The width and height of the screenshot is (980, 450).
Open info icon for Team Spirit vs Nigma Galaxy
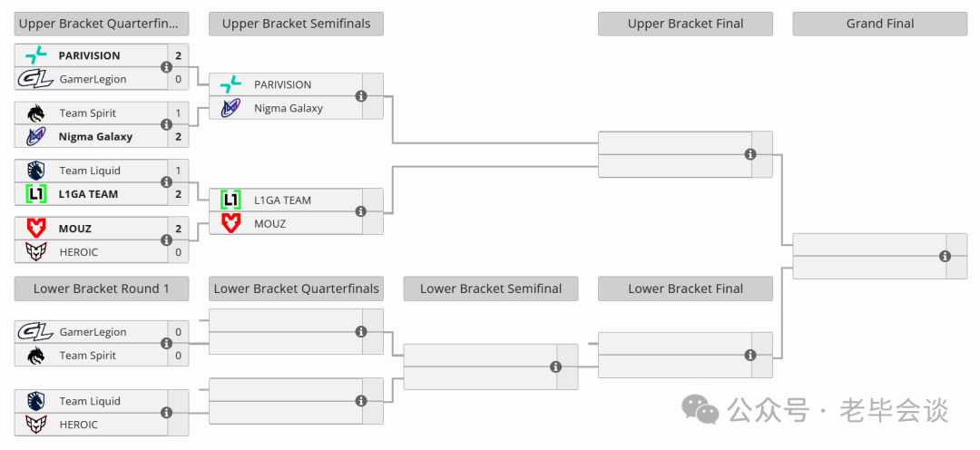[x=166, y=124]
